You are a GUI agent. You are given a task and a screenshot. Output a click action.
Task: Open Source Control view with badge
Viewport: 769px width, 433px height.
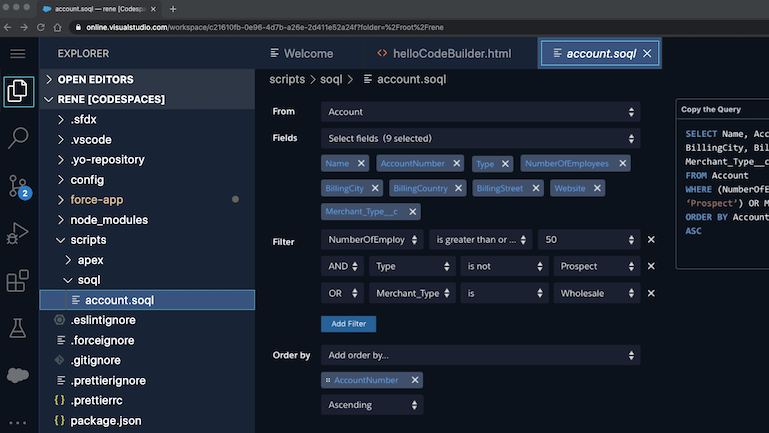point(20,186)
